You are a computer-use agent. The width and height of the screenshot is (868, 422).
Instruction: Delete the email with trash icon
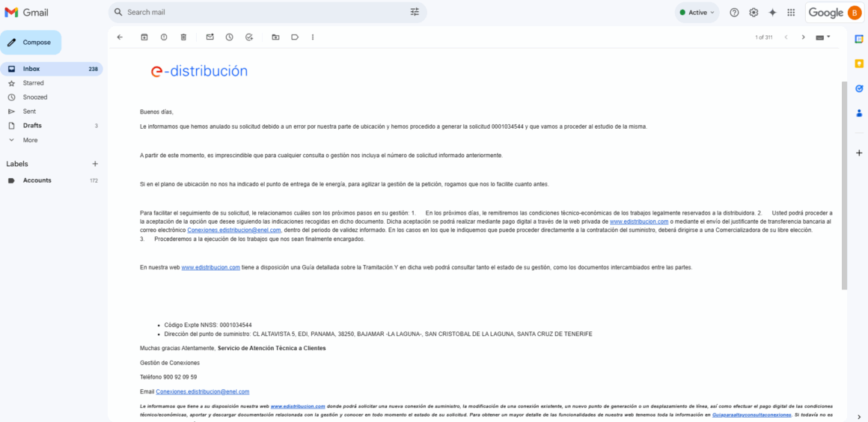(183, 37)
